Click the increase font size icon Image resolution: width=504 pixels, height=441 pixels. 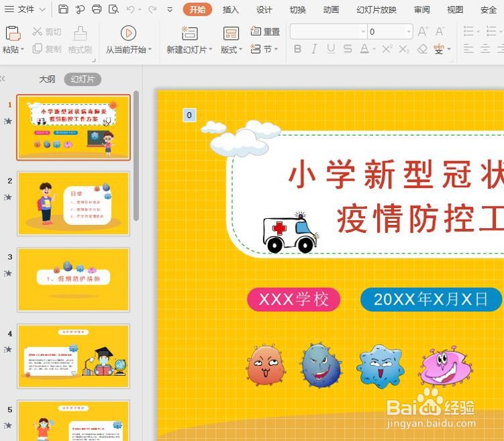[x=422, y=32]
